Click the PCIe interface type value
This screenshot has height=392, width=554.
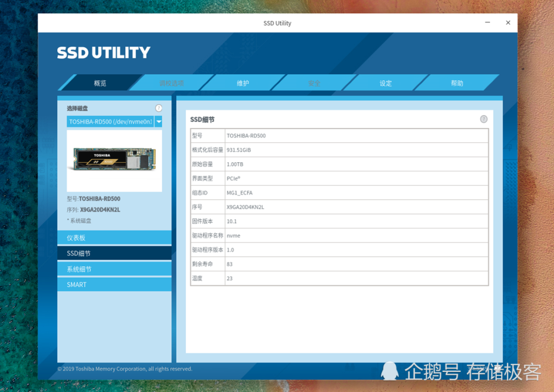pos(234,178)
